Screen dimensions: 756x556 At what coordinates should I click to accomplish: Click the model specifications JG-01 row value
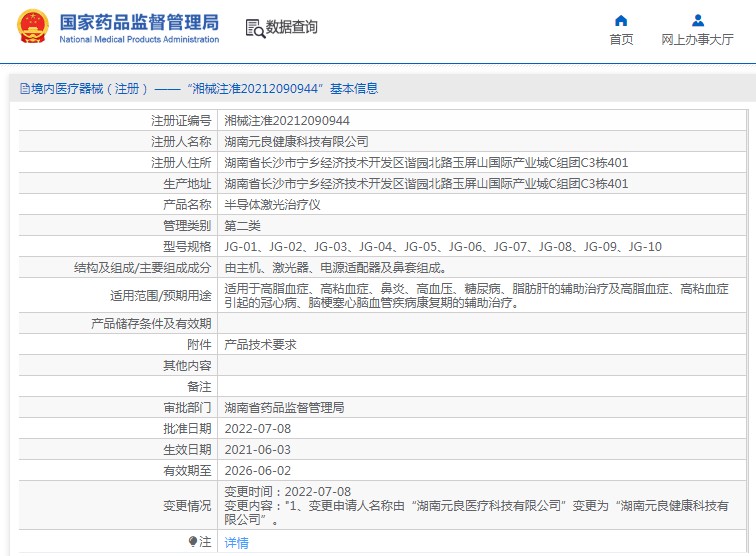(x=443, y=246)
